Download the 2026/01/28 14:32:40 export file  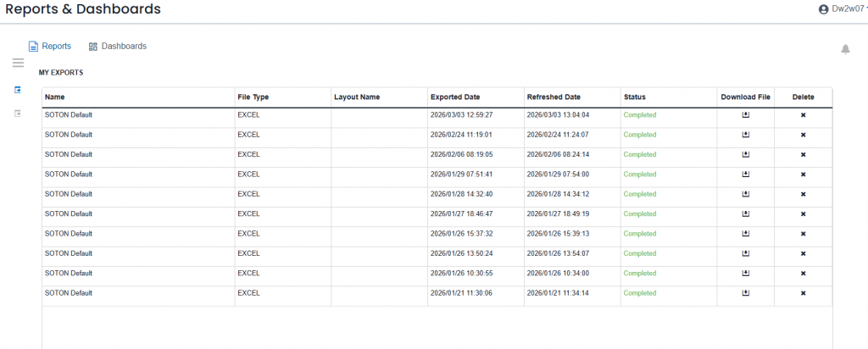746,194
